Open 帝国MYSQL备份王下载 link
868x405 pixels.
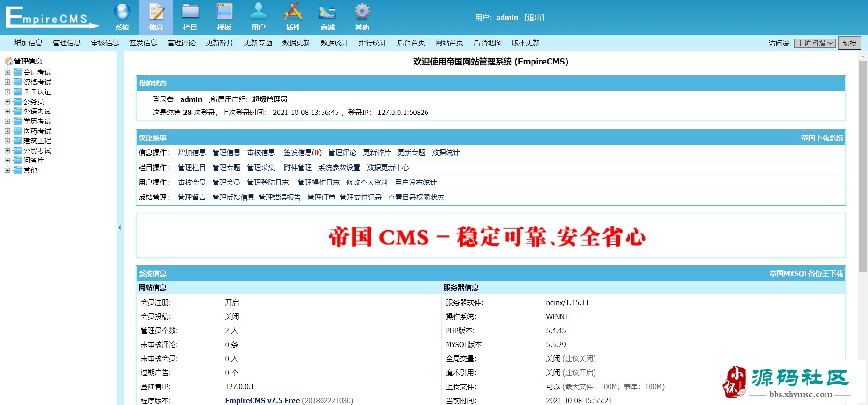(806, 274)
